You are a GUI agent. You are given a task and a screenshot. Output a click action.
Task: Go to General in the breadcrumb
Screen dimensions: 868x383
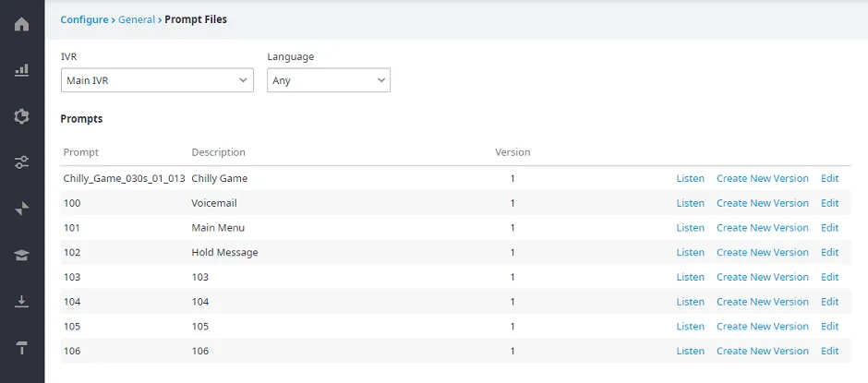click(137, 19)
